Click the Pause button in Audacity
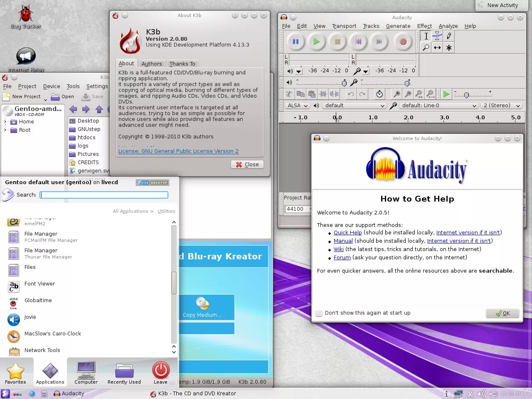The image size is (532, 399). click(296, 42)
